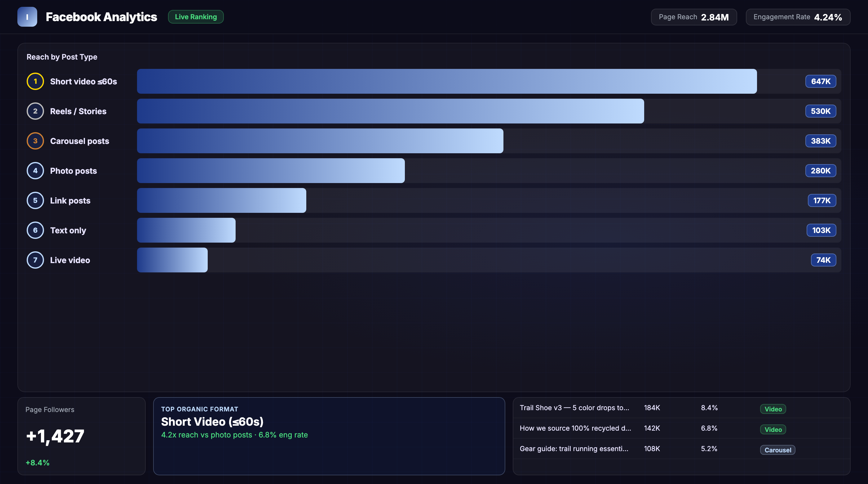Click the 5.2% engagement cell
Viewport: 868px width, 484px height.
[709, 449]
